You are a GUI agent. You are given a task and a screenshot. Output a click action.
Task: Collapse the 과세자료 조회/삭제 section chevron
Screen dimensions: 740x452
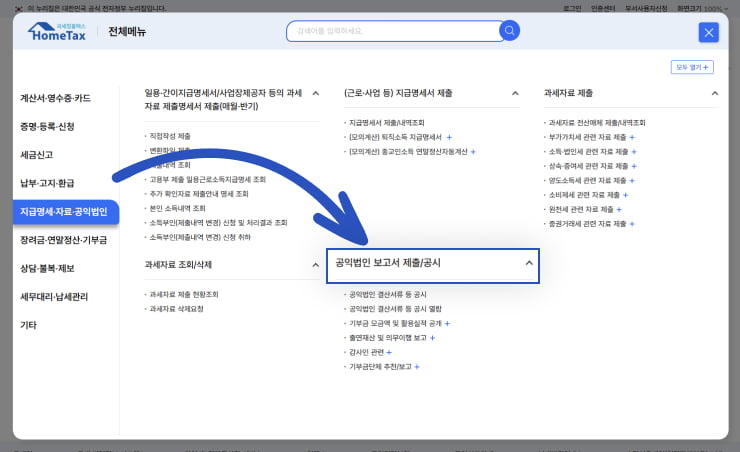pos(315,265)
